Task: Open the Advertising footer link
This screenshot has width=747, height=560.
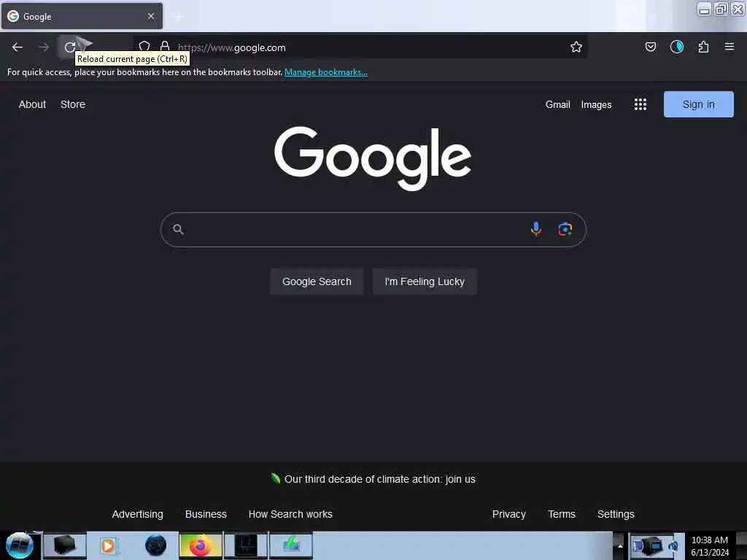Action: point(138,514)
